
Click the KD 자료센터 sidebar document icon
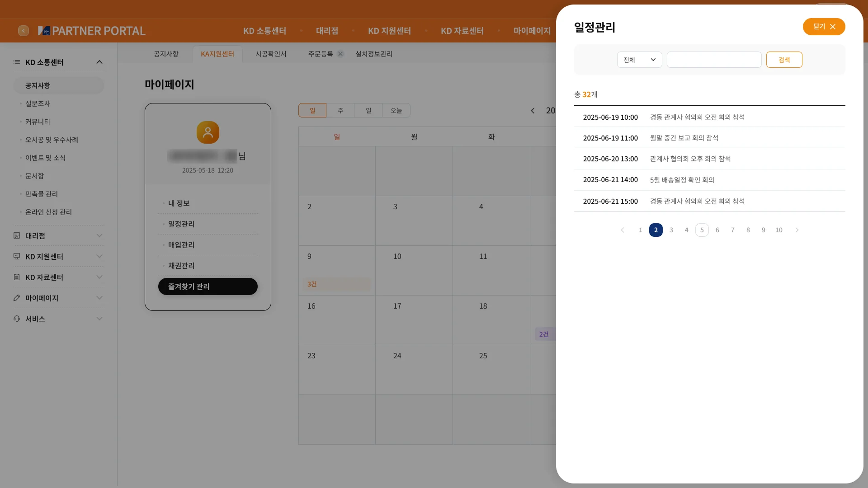17,277
